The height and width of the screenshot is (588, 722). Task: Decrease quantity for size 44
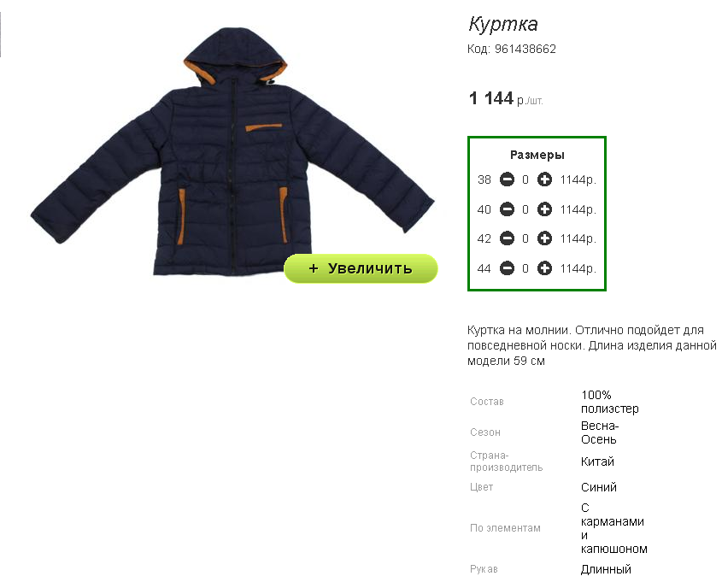click(x=507, y=268)
